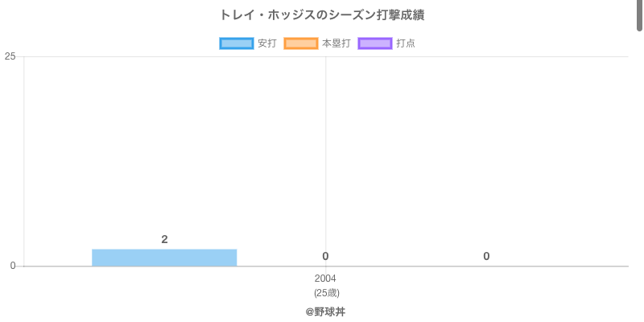644x322 pixels.
Task: Click the value label 2 above the blue bar
Action: click(x=164, y=239)
